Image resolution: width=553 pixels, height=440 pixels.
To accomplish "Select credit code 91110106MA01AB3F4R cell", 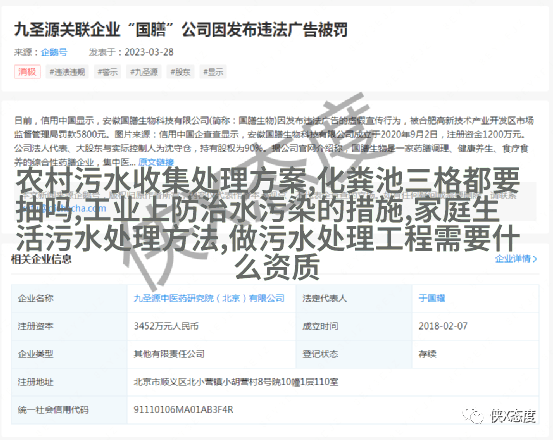I will [333, 410].
